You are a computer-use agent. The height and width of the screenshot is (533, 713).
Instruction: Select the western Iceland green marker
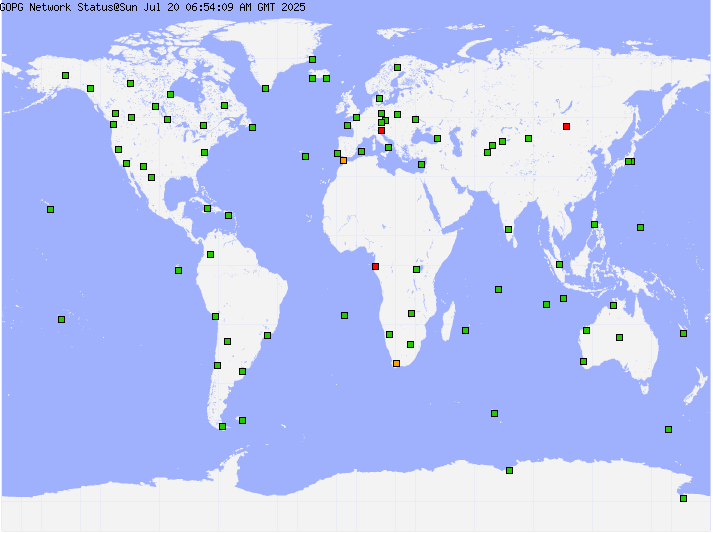click(x=312, y=79)
